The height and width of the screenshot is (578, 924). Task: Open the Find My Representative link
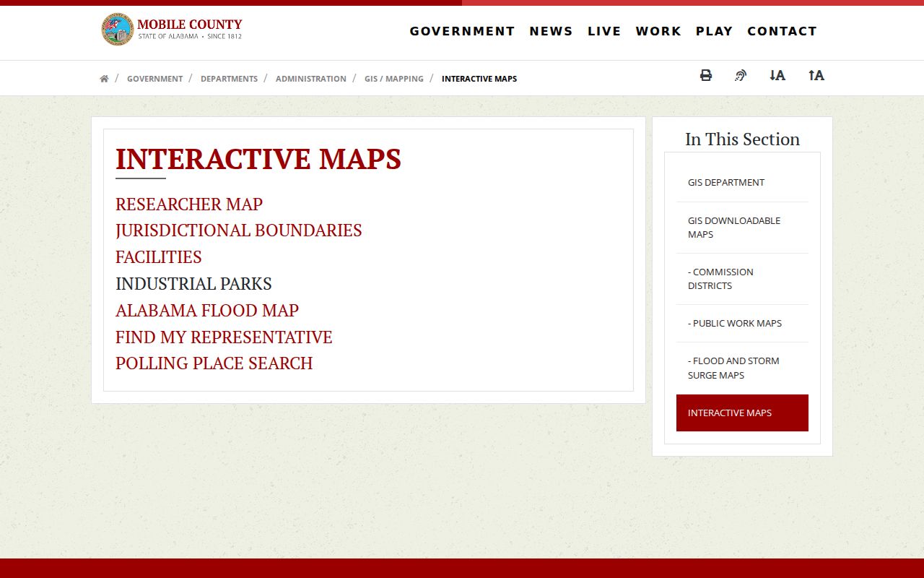click(x=224, y=337)
